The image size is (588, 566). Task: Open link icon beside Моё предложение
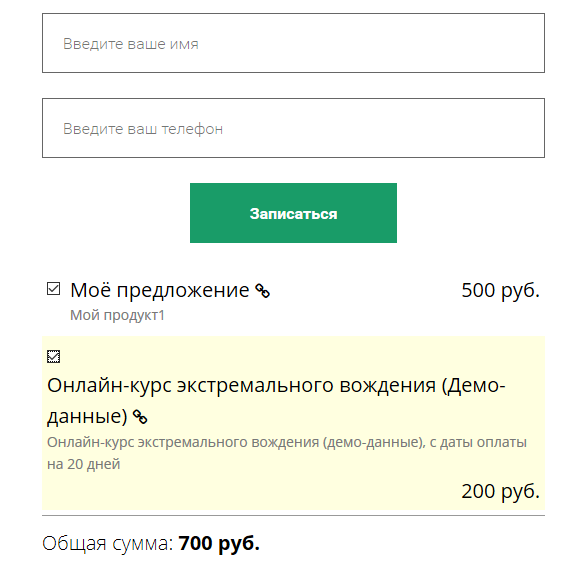262,291
